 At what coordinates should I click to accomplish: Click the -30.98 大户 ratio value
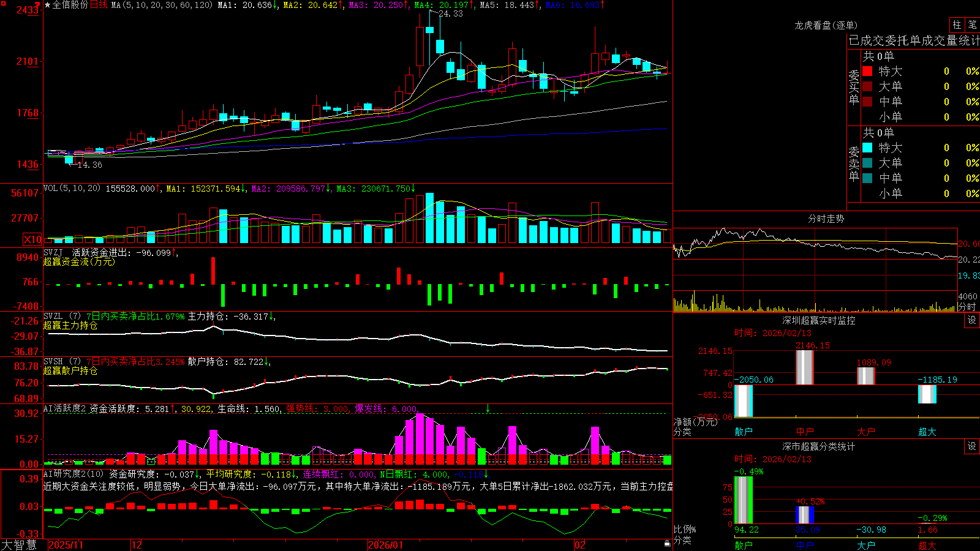coord(871,530)
